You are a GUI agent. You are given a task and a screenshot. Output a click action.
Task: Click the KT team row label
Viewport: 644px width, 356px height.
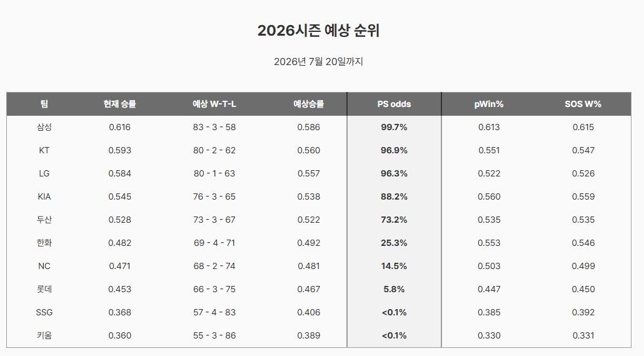point(44,150)
